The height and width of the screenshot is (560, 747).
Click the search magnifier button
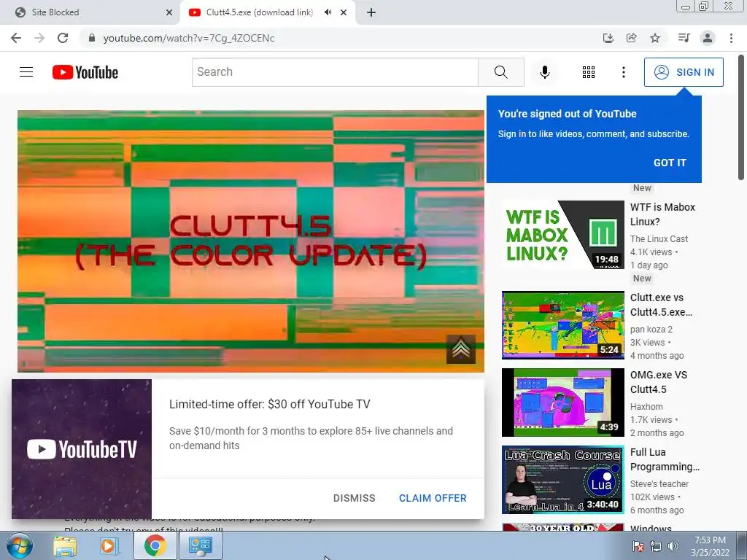tap(500, 72)
